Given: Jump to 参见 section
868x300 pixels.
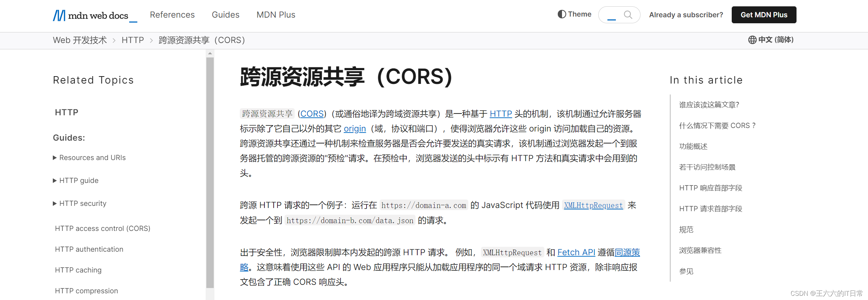Looking at the screenshot, I should click(686, 271).
